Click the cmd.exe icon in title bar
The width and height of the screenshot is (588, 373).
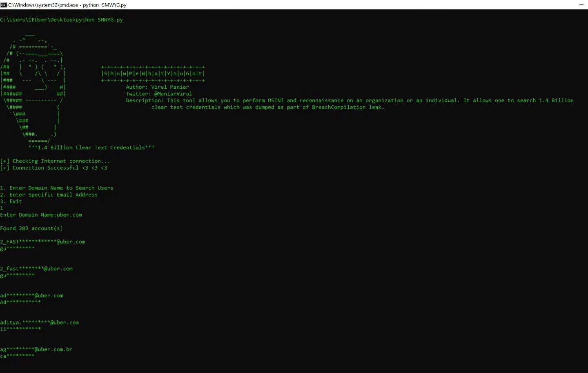(4, 5)
